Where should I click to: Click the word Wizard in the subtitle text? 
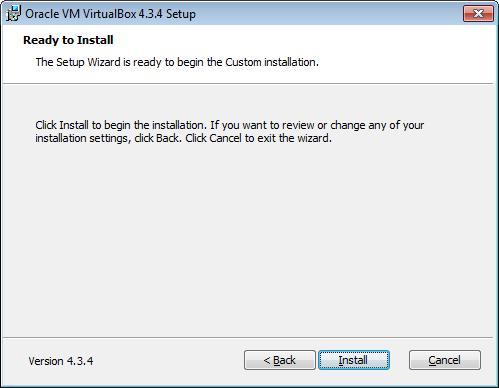click(x=104, y=62)
